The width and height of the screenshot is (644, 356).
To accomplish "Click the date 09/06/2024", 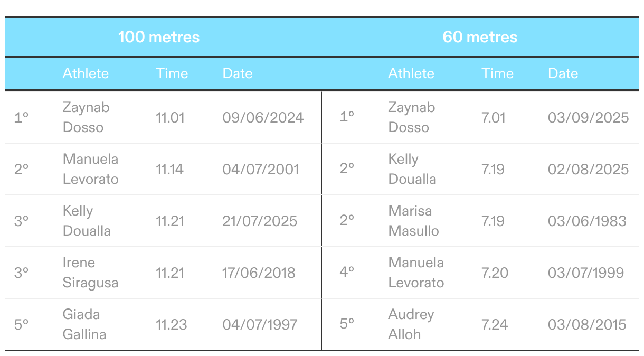I will (x=263, y=117).
